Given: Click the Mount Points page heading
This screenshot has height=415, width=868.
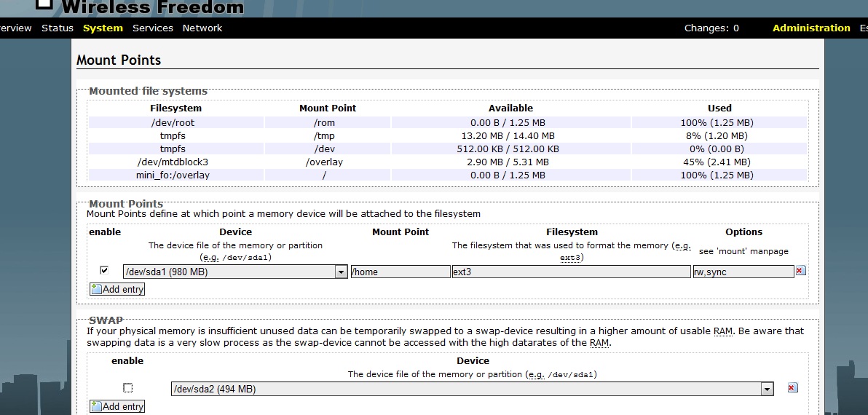Looking at the screenshot, I should [x=119, y=60].
